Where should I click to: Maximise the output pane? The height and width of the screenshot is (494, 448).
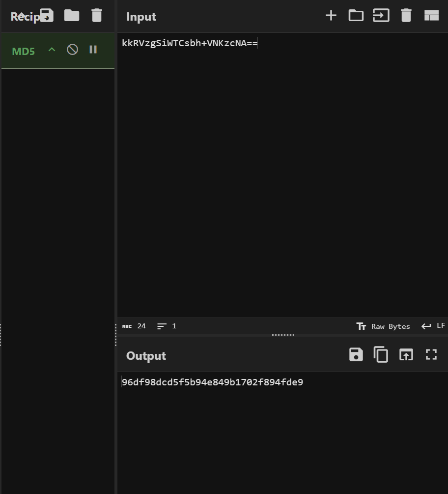point(431,354)
